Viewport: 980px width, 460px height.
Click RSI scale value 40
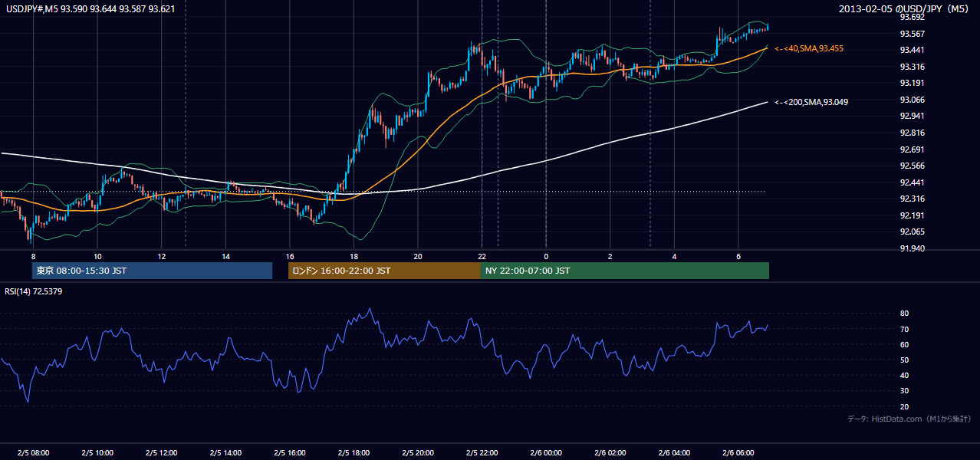pyautogui.click(x=904, y=375)
